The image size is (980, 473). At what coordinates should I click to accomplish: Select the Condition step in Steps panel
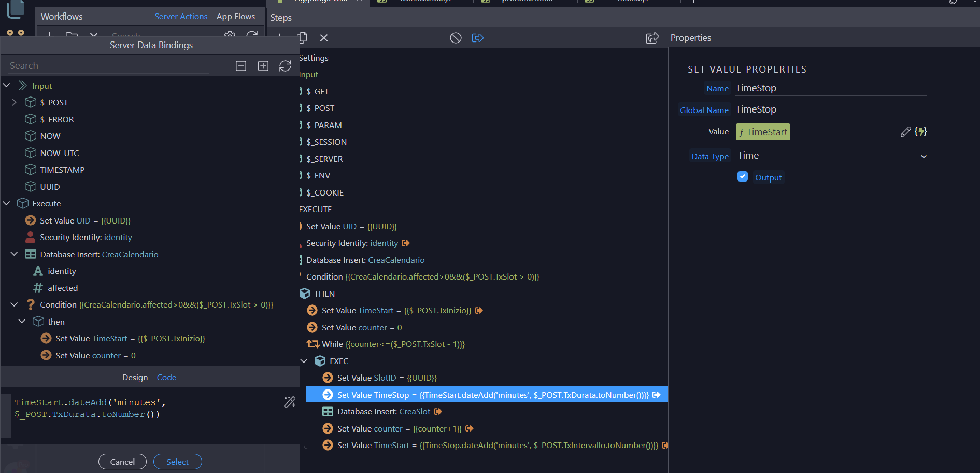click(x=422, y=277)
